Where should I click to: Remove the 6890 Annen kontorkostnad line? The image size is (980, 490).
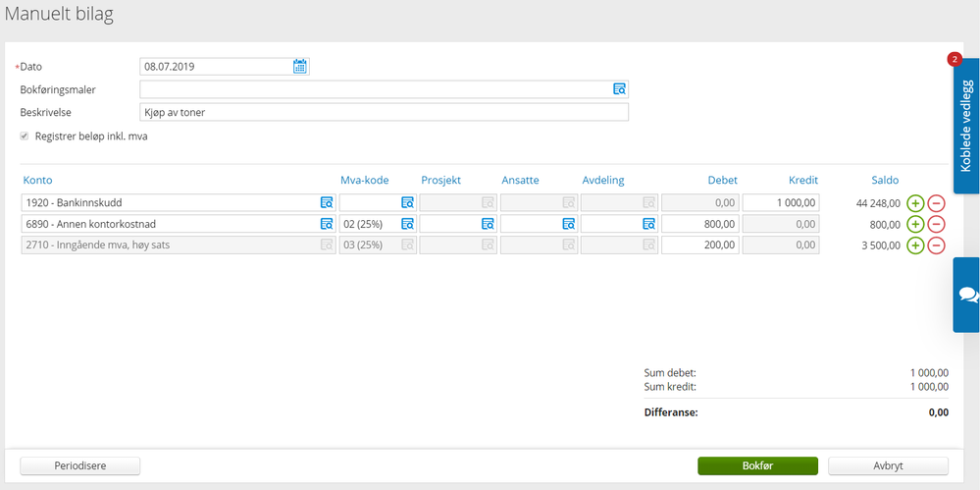coord(936,224)
